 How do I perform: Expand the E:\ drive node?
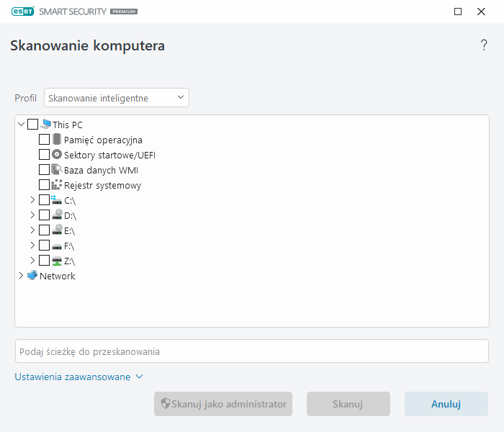click(32, 230)
